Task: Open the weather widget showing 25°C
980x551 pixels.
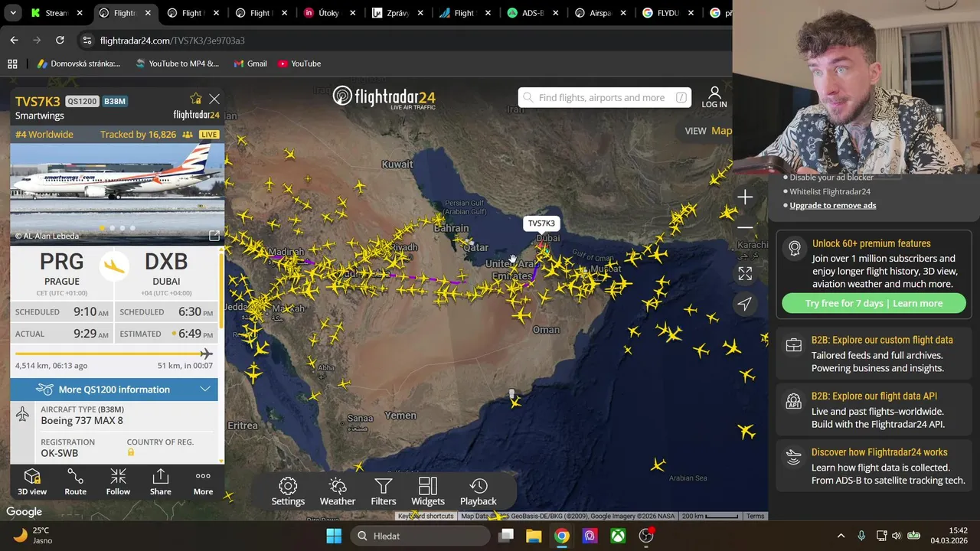Action: point(32,535)
